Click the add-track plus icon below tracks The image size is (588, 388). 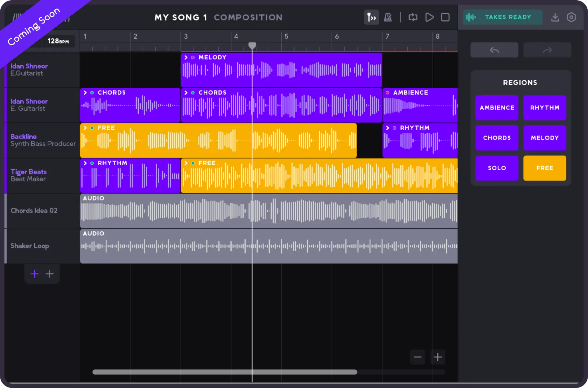tap(34, 273)
